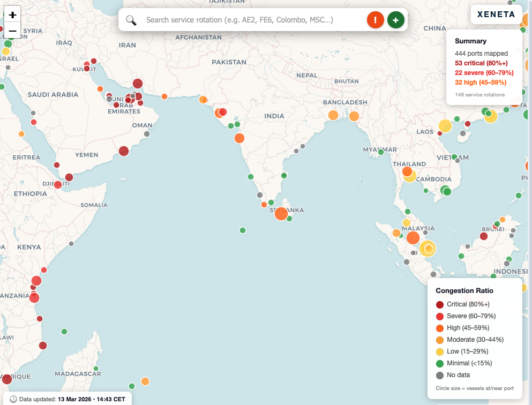
Task: Select the magnifier search icon
Action: (x=131, y=19)
